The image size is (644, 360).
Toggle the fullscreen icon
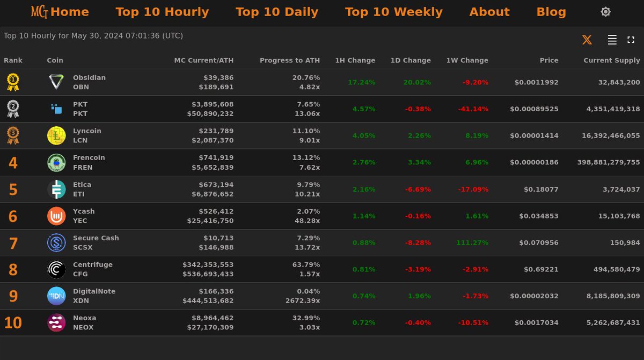[631, 40]
